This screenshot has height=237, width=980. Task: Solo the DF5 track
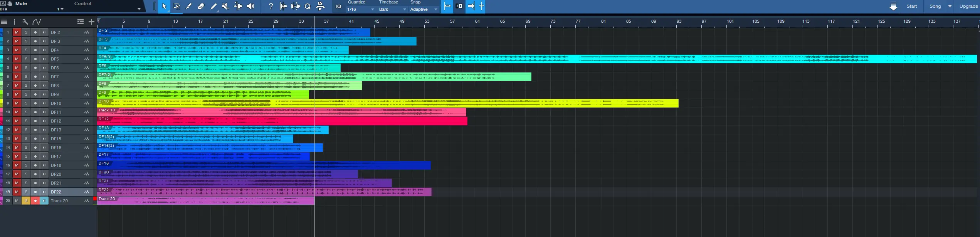tap(26, 59)
